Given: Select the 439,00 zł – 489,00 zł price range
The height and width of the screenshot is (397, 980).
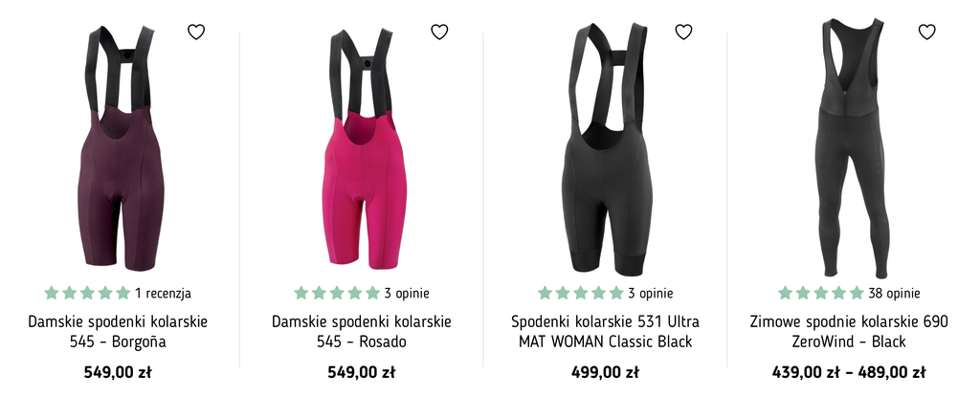Looking at the screenshot, I should (x=850, y=373).
